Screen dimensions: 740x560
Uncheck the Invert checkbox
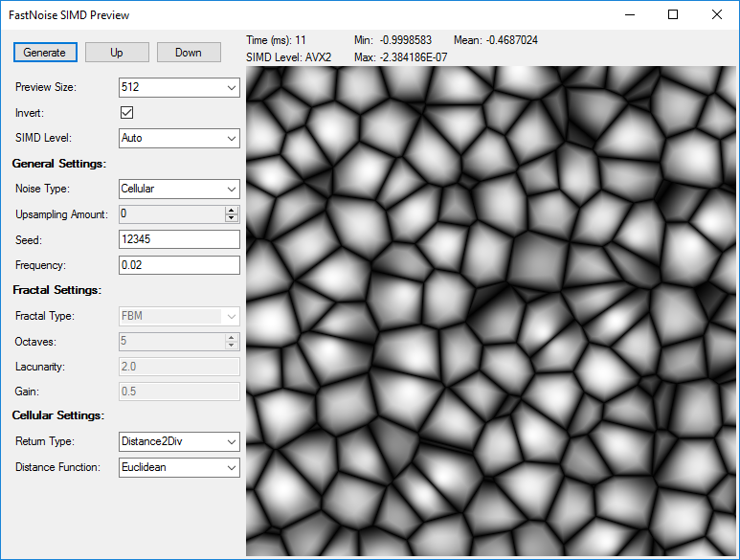click(x=126, y=113)
